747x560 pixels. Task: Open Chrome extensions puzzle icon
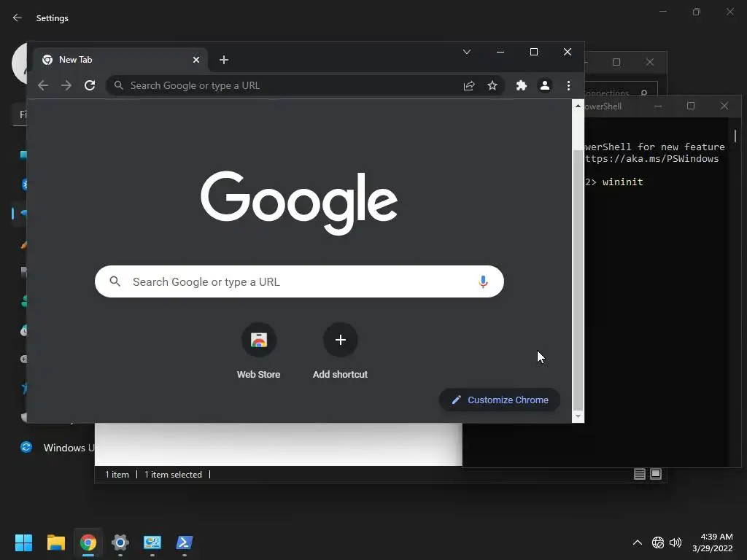coord(521,85)
